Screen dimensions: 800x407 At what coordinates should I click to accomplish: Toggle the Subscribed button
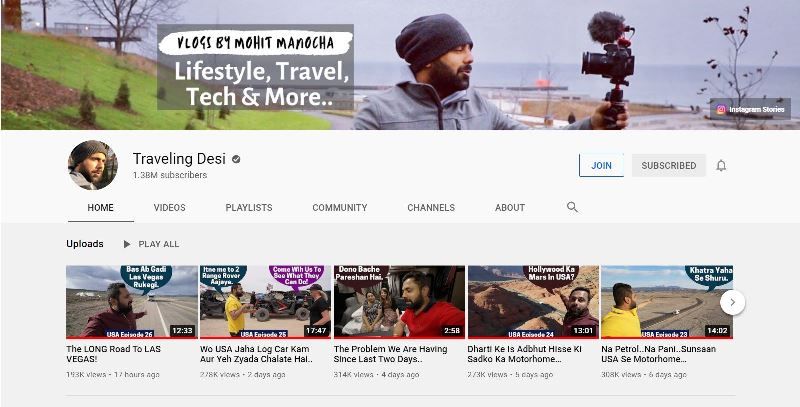click(668, 165)
